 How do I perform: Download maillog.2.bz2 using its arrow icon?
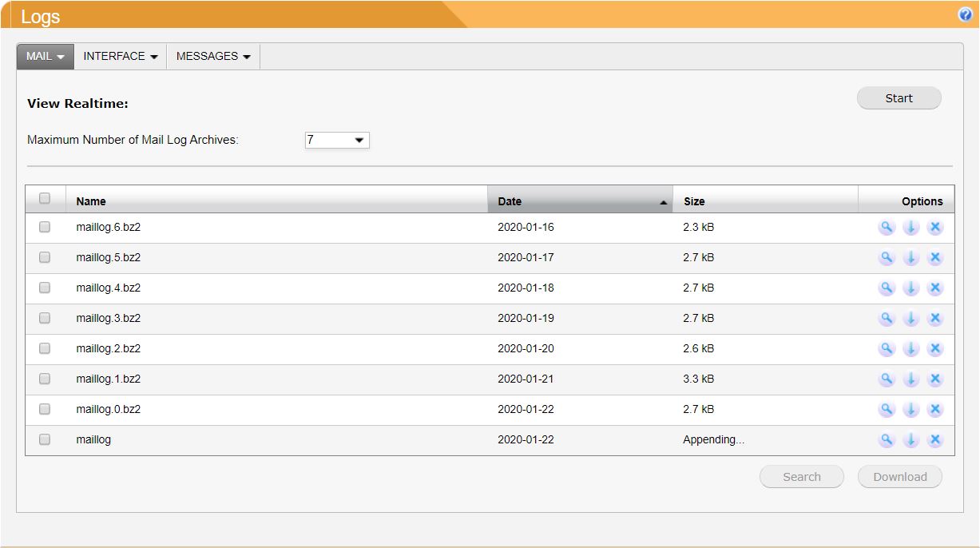click(x=911, y=349)
